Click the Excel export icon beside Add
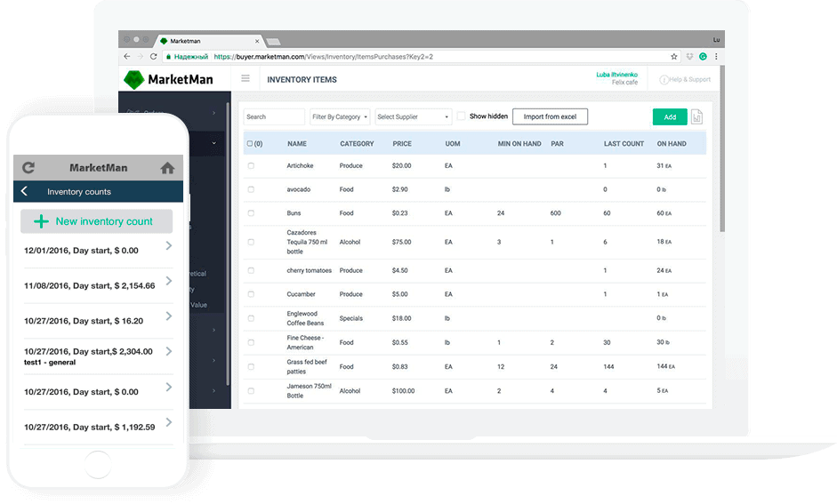The height and width of the screenshot is (504, 837). pos(696,117)
